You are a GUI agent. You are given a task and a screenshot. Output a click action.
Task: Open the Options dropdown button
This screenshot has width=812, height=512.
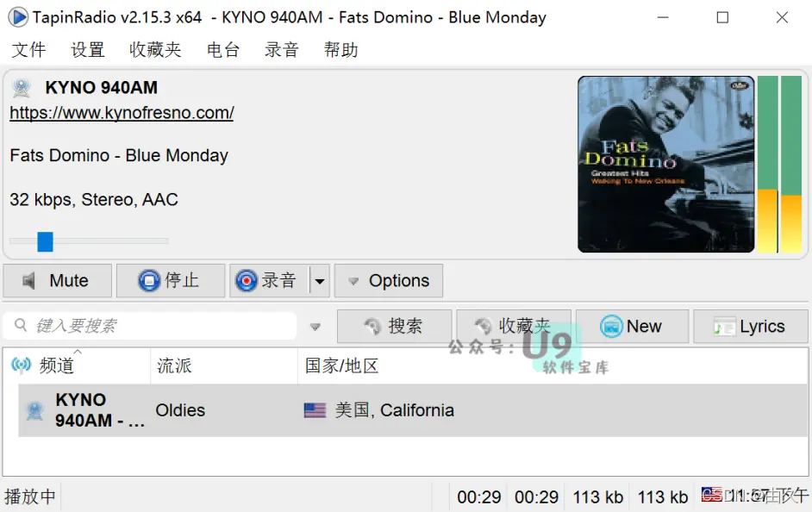tap(389, 281)
